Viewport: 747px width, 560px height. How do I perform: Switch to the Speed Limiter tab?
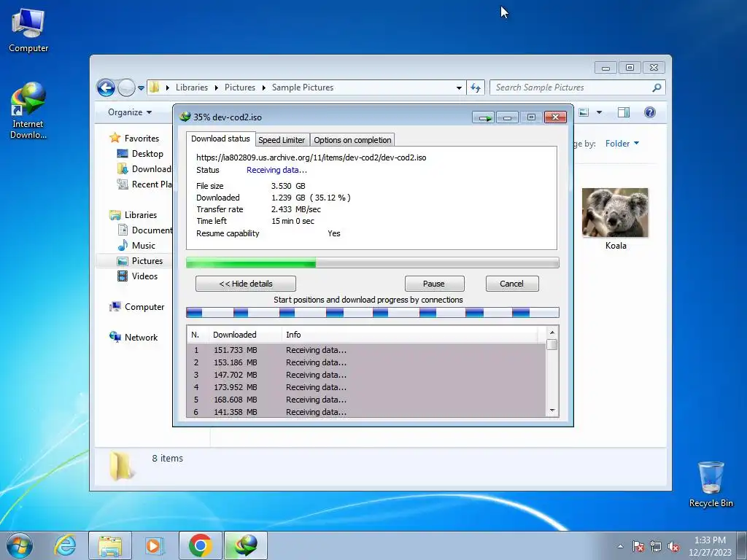(x=282, y=140)
